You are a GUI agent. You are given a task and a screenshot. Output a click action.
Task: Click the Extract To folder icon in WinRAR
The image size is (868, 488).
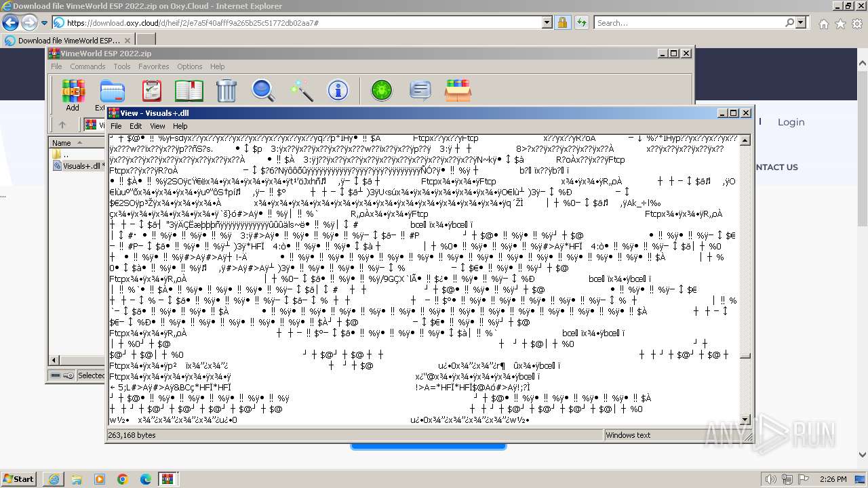pos(112,91)
